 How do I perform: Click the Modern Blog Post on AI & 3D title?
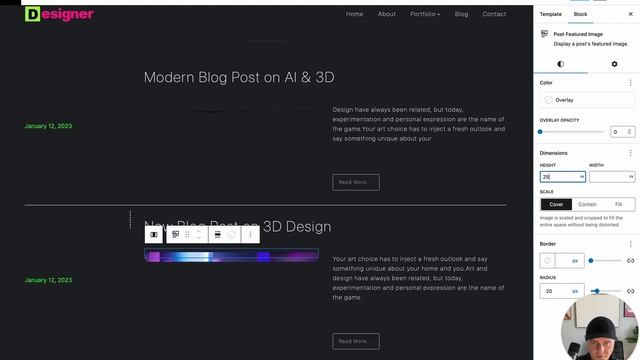click(x=239, y=77)
